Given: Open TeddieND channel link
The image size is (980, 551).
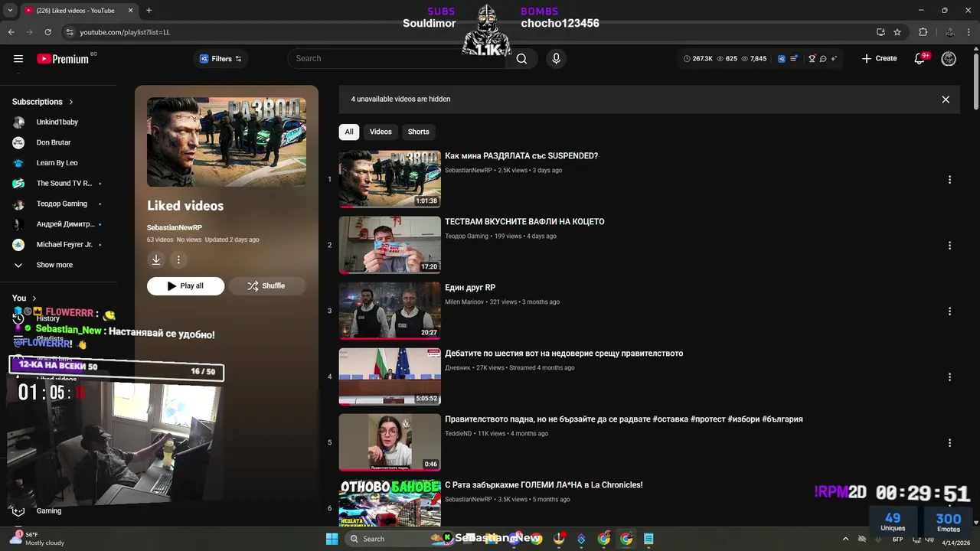Looking at the screenshot, I should pos(458,434).
